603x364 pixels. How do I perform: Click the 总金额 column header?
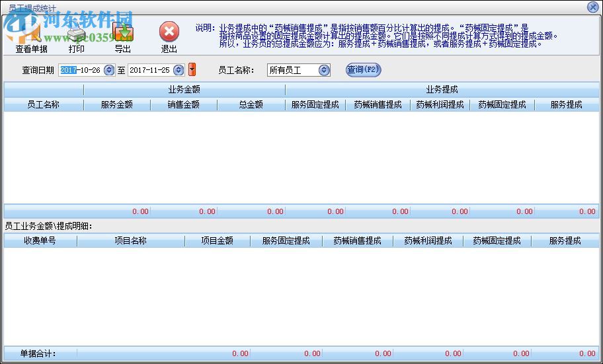click(251, 104)
